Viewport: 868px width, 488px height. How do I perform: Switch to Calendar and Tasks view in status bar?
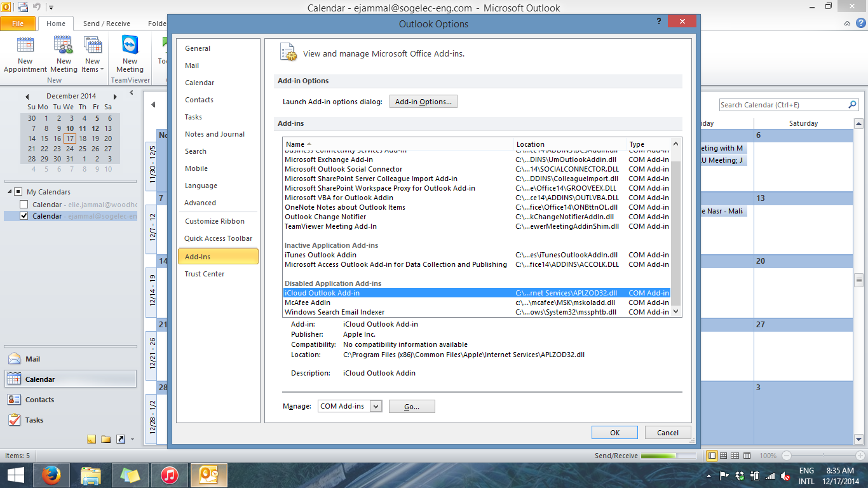click(x=724, y=456)
